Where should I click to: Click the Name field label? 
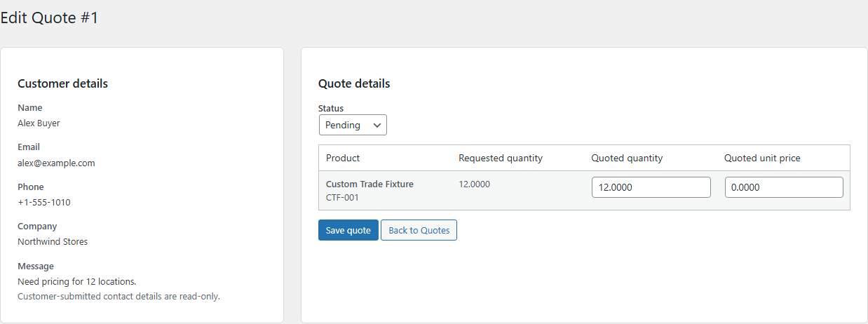(x=30, y=107)
